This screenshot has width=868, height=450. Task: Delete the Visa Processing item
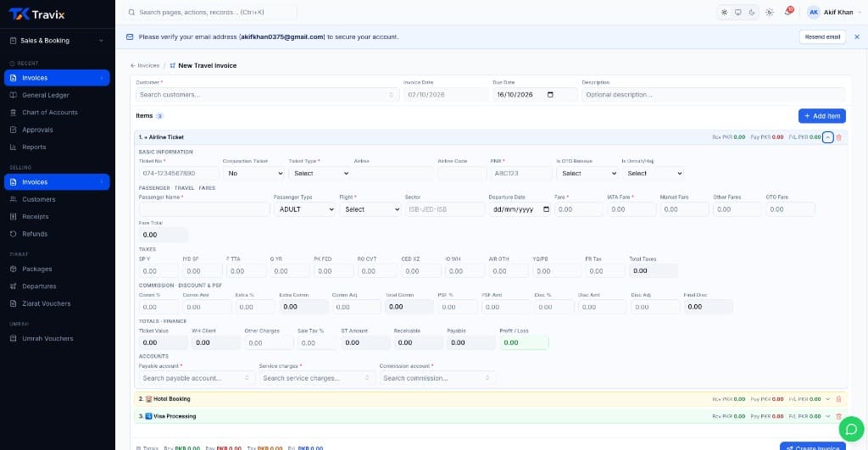click(838, 416)
